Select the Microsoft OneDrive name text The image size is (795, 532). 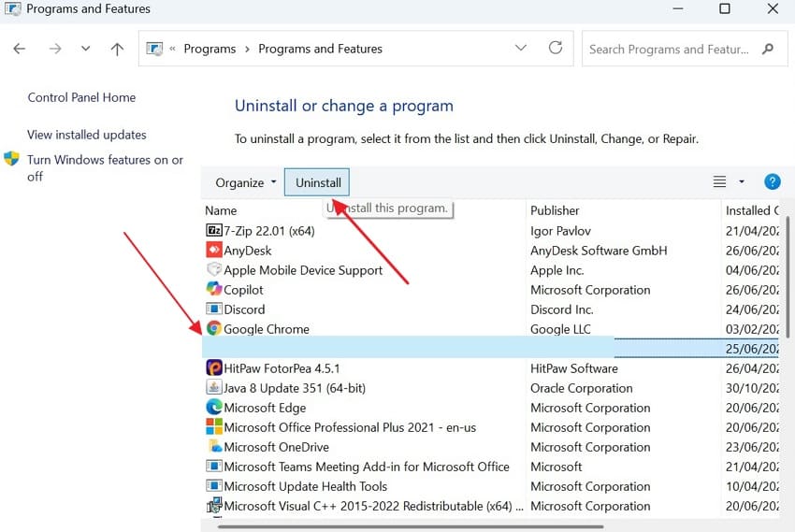(x=276, y=447)
